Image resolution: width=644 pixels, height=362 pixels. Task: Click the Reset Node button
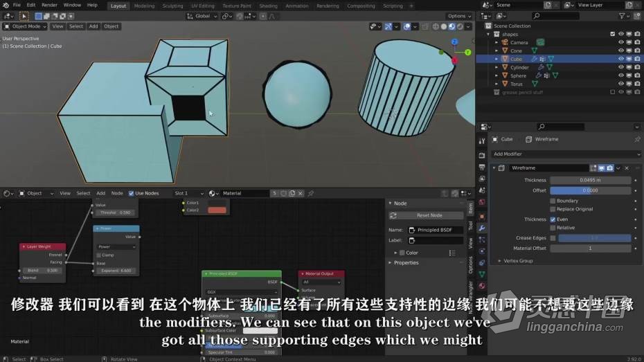click(426, 215)
